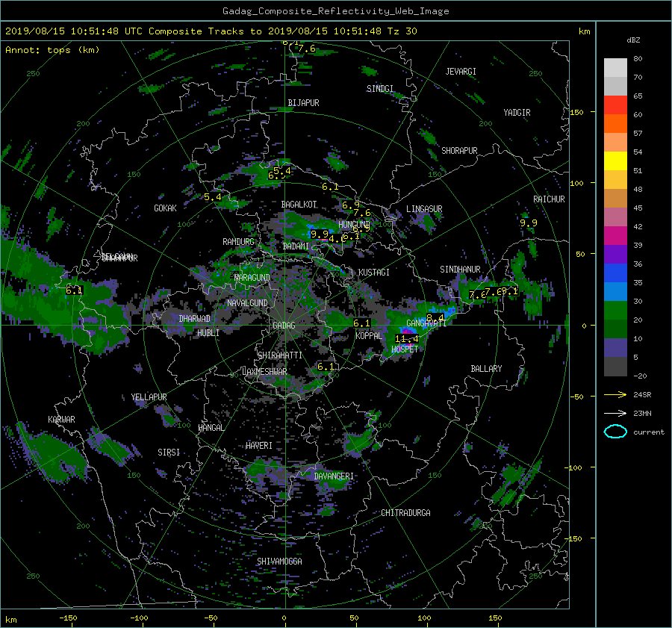Click the magenta 39 dBZ legend swatch

(615, 235)
